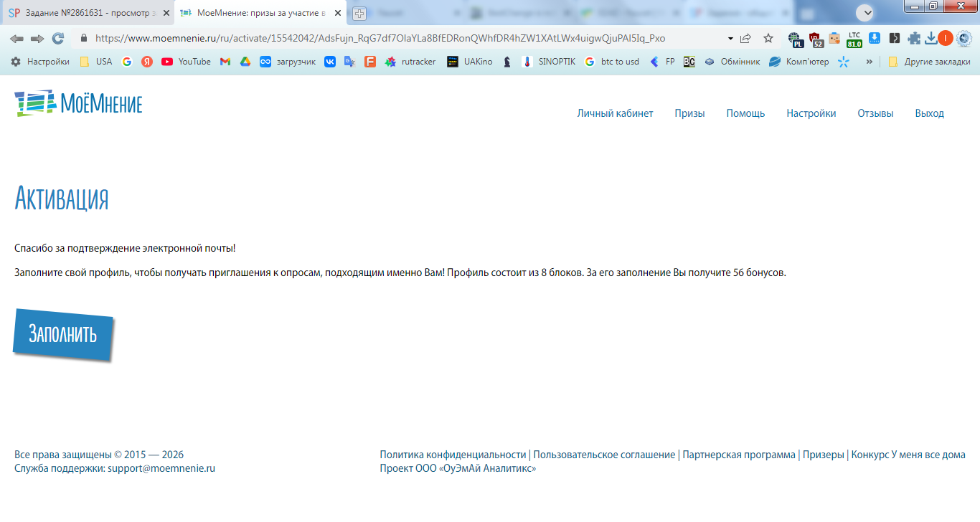This screenshot has width=980, height=522.
Task: Open the VK bookmark icon
Action: [330, 62]
